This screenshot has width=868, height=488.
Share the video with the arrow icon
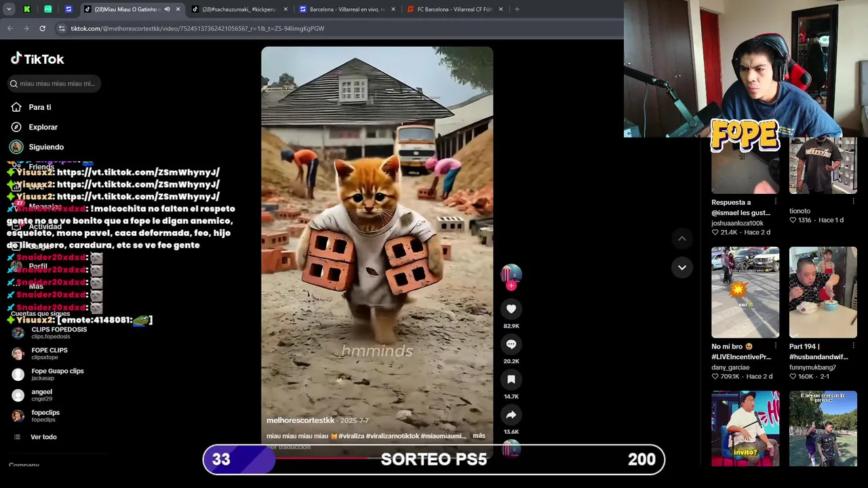511,415
